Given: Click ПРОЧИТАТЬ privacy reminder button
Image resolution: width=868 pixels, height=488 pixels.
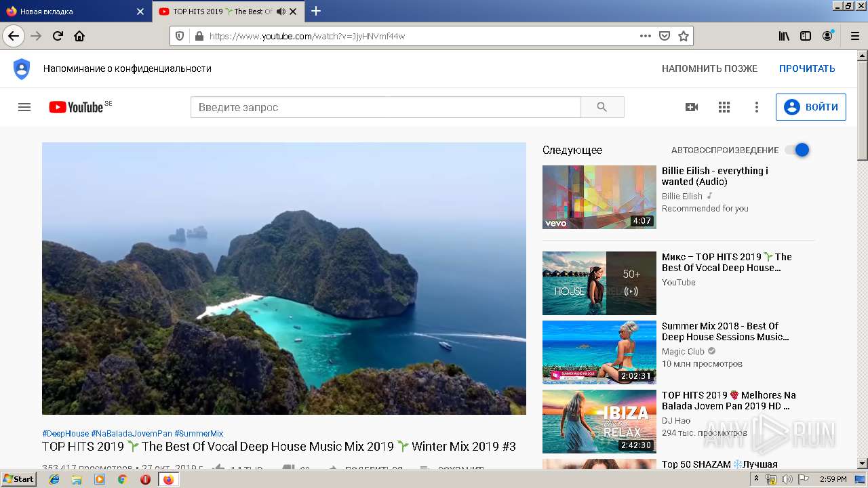Looking at the screenshot, I should (x=807, y=68).
